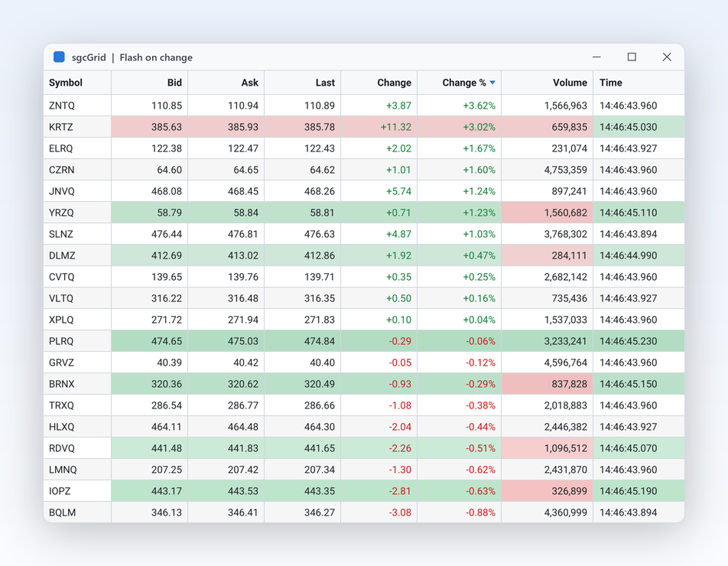Click BQLM change percent -0.88%
This screenshot has height=566, width=728.
coord(459,512)
